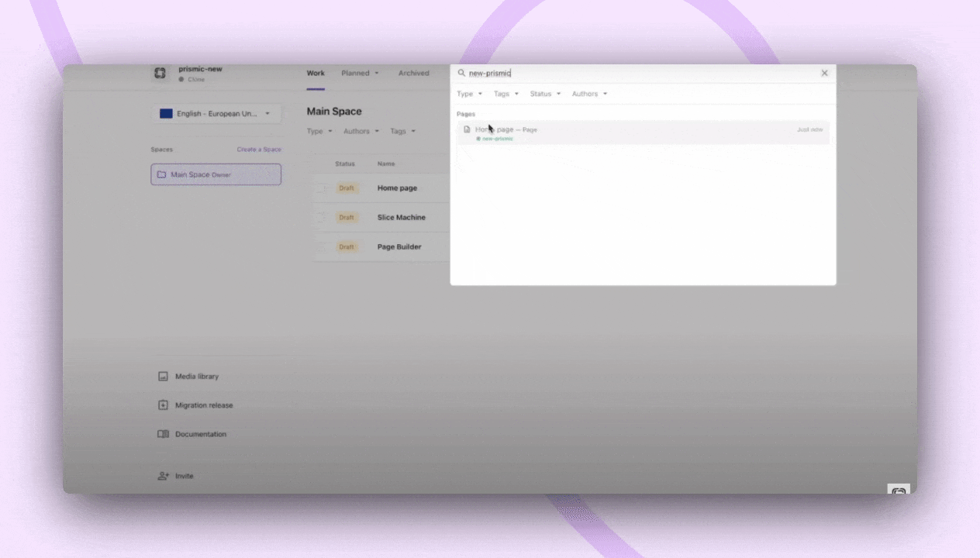The width and height of the screenshot is (980, 558).
Task: Click the Invite people icon
Action: pyautogui.click(x=163, y=476)
